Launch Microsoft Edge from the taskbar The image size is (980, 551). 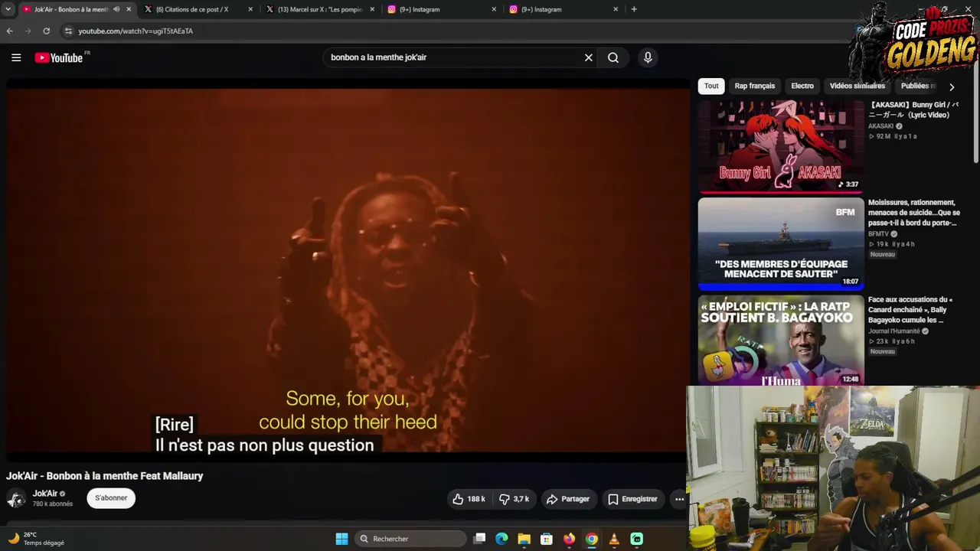tap(501, 539)
